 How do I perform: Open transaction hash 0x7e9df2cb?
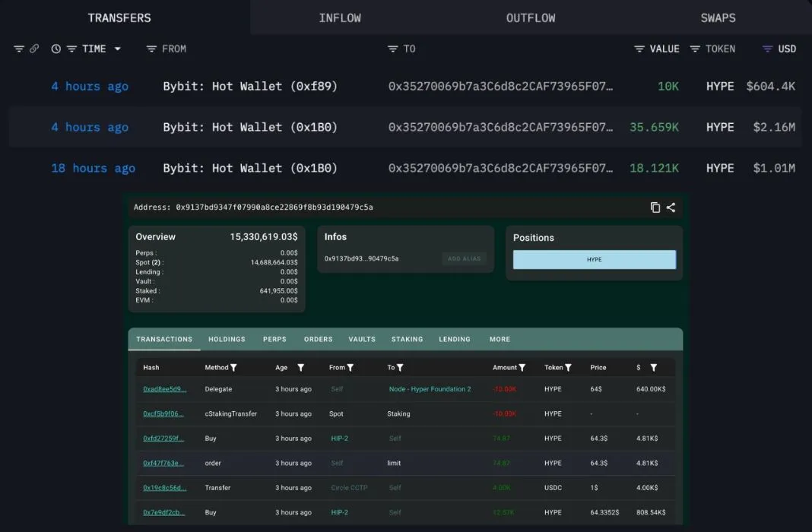tap(163, 512)
